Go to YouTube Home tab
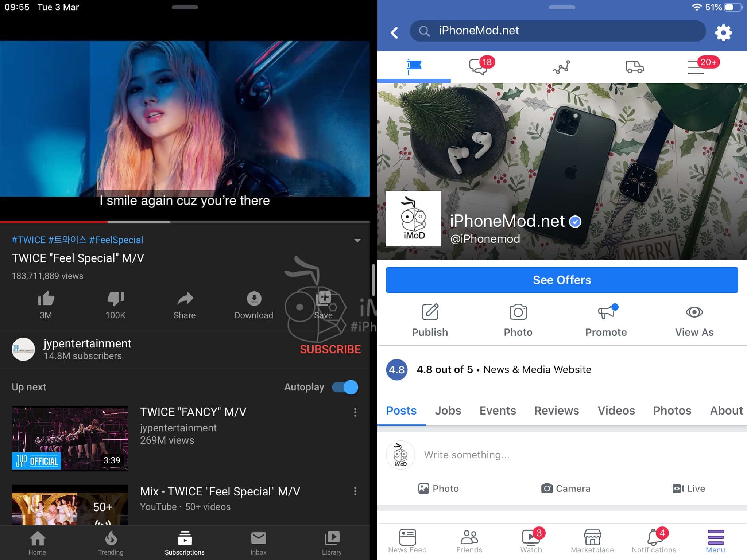Image resolution: width=747 pixels, height=560 pixels. point(37,543)
